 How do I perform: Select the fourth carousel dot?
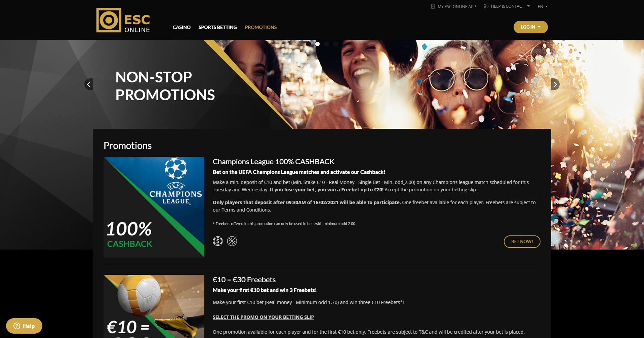click(335, 44)
